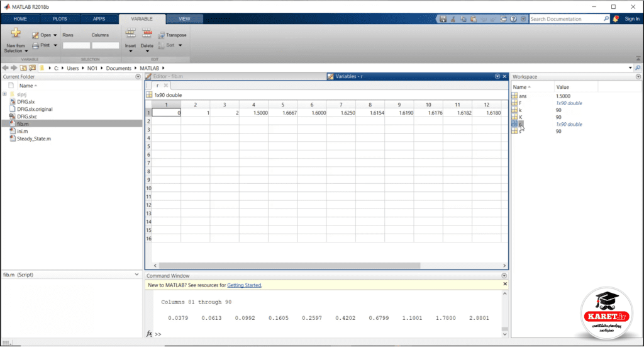Switch to the PLOTS ribbon tab
644x347 pixels.
point(60,19)
